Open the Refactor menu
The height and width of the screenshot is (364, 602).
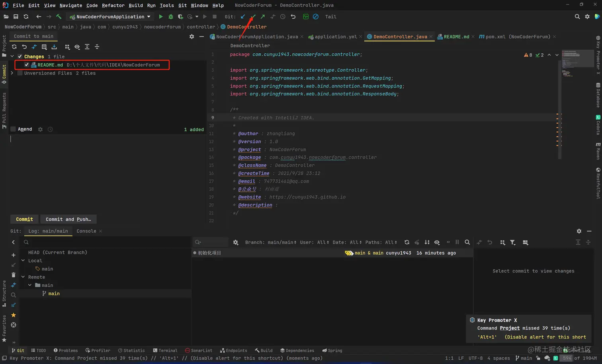(x=113, y=5)
